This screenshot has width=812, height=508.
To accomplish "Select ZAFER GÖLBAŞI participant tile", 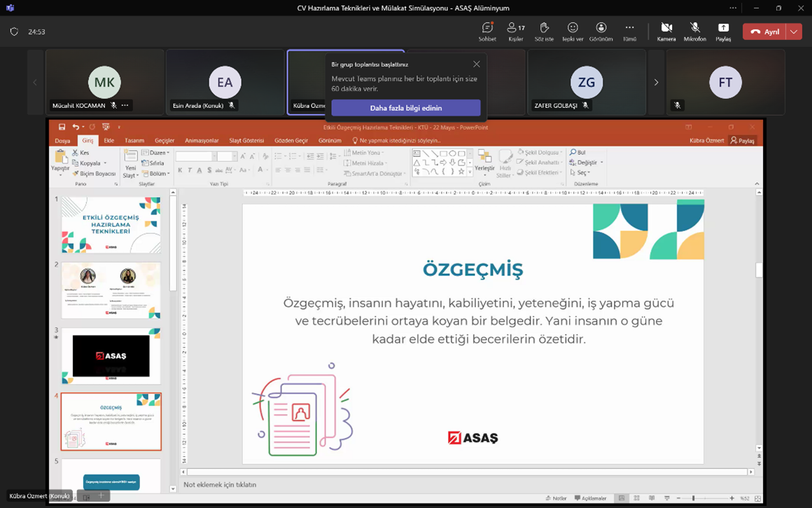I will pos(586,82).
